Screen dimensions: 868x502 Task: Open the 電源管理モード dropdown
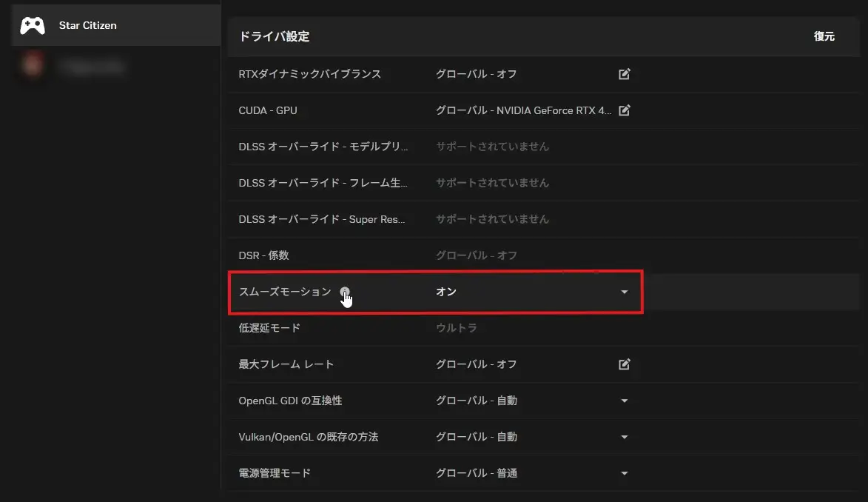tap(625, 473)
